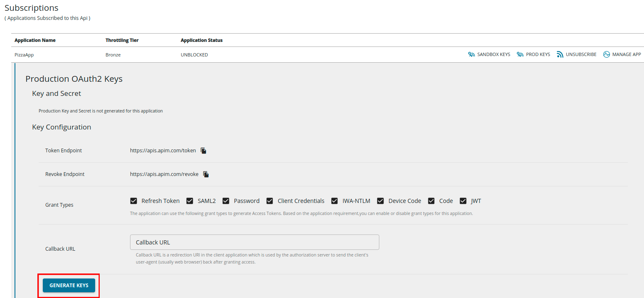
Task: Click the feed icon before UNSUBSCRIBE
Action: (560, 54)
